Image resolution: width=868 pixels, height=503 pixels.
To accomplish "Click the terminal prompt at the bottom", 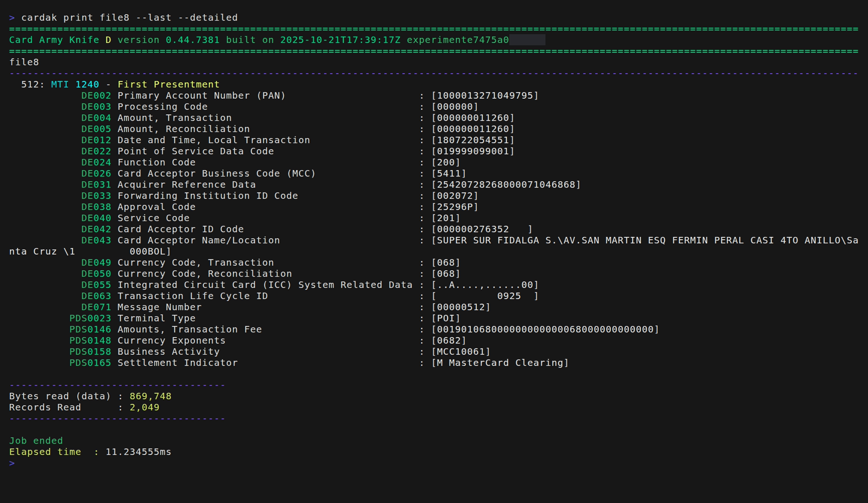I will pos(12,463).
